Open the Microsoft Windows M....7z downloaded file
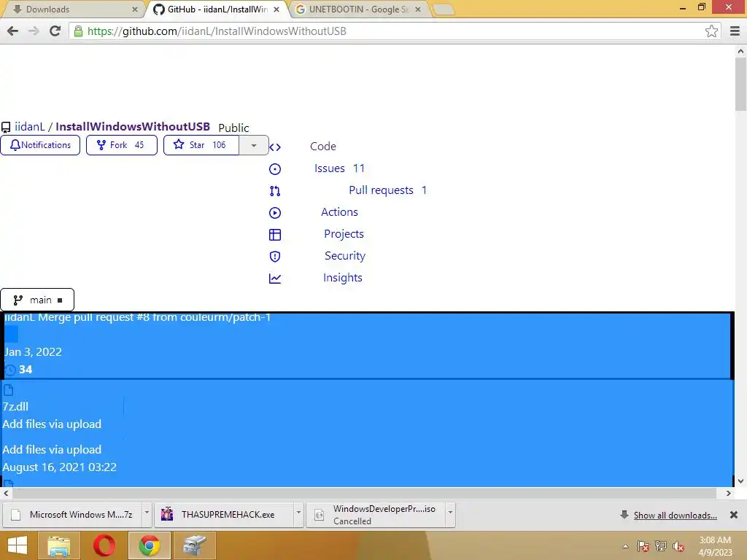This screenshot has height=560, width=747. 72,515
